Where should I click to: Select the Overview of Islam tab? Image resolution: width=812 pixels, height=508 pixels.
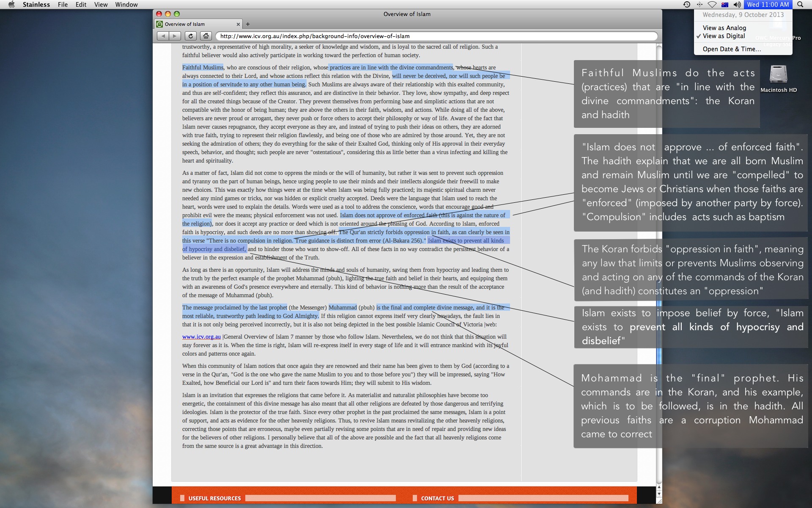pos(198,24)
